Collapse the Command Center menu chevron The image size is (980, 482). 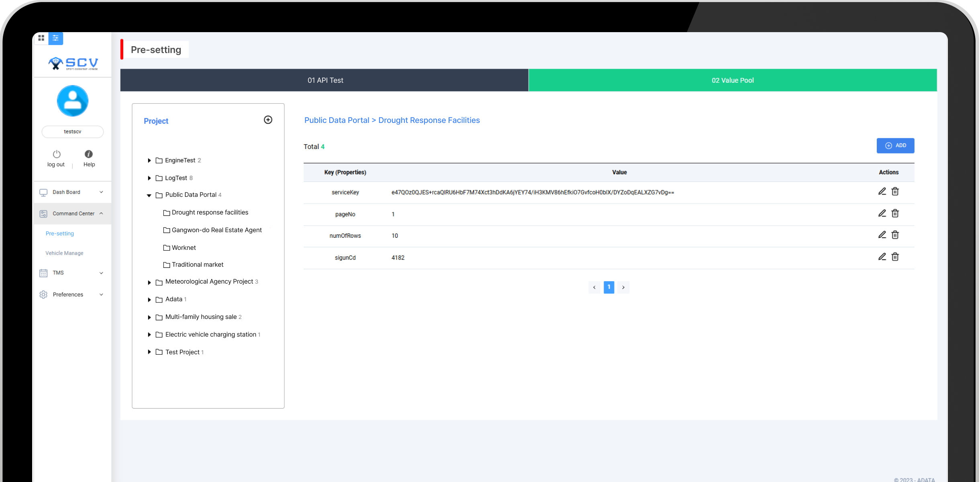point(101,214)
